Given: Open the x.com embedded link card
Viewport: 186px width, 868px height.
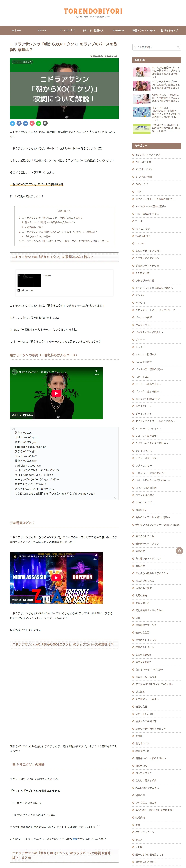Looking at the screenshot, I should 64,282.
